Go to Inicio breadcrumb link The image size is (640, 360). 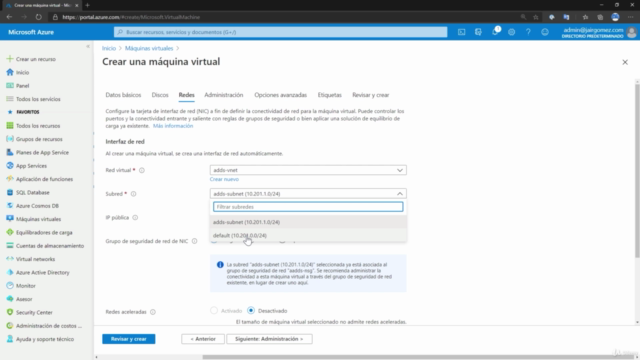pos(109,48)
